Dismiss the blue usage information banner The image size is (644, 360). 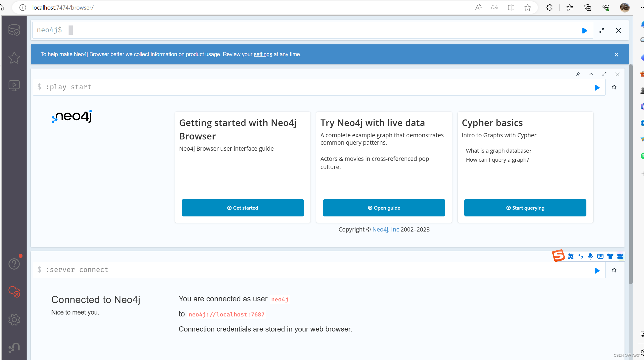pyautogui.click(x=616, y=55)
